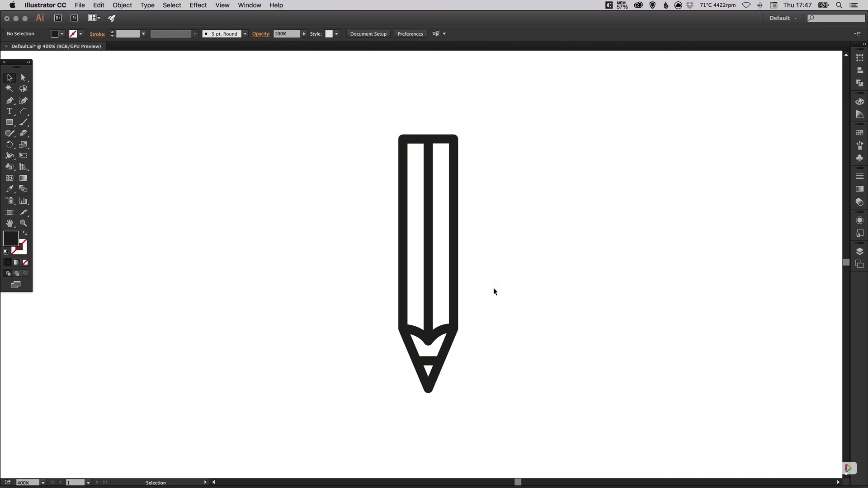The width and height of the screenshot is (868, 488).
Task: Expand the Style dropdown in the control bar
Action: [x=337, y=34]
